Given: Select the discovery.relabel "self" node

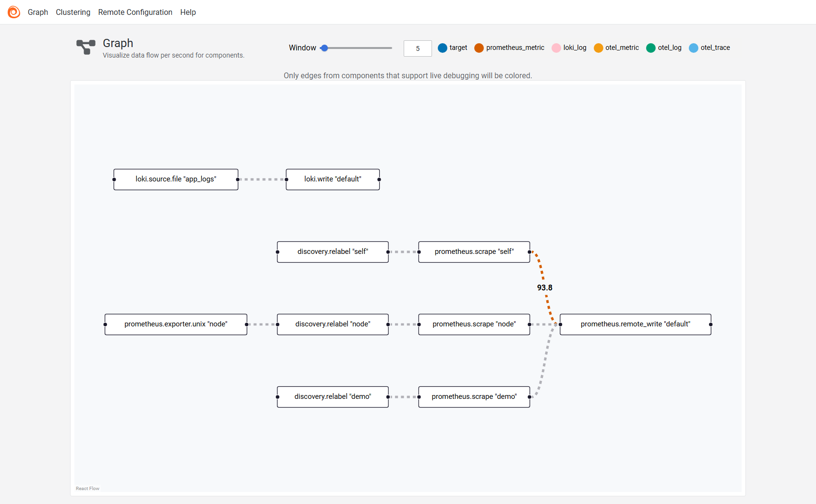Looking at the screenshot, I should [333, 252].
